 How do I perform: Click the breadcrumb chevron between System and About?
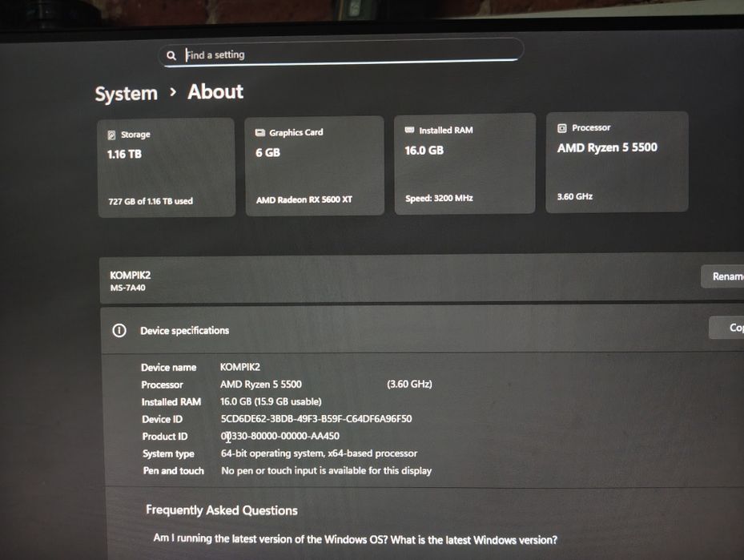click(x=173, y=91)
